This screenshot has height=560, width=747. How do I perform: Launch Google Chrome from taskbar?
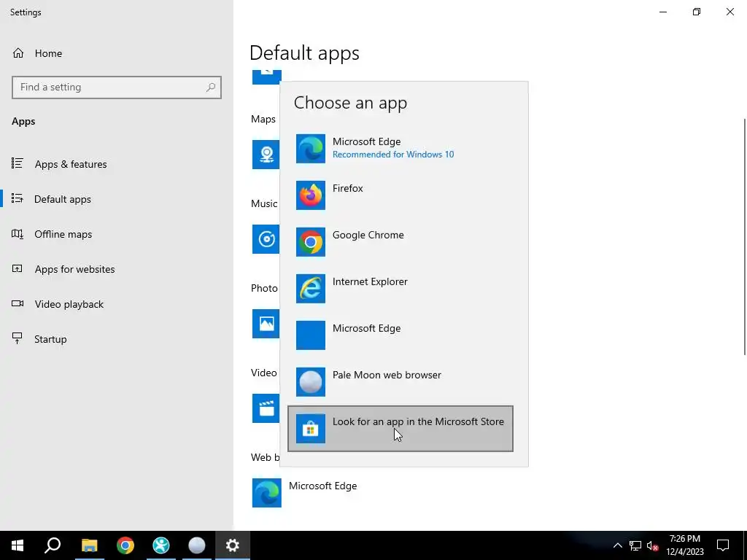(125, 545)
